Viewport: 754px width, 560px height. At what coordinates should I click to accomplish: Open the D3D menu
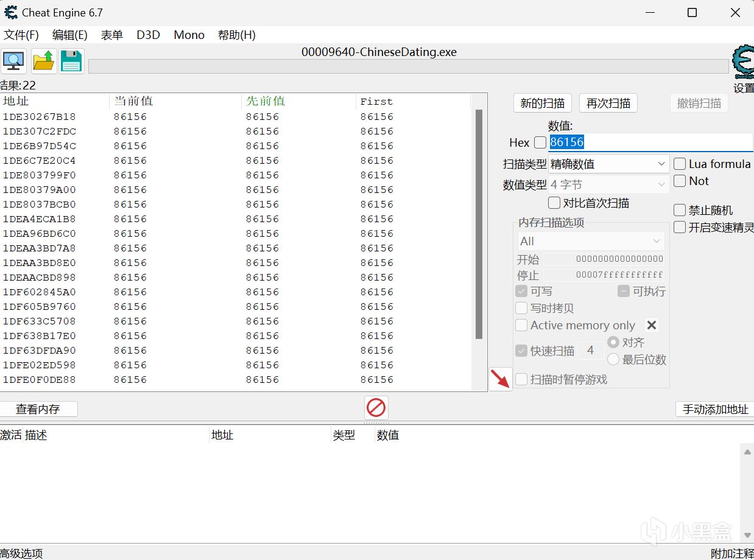coord(148,35)
